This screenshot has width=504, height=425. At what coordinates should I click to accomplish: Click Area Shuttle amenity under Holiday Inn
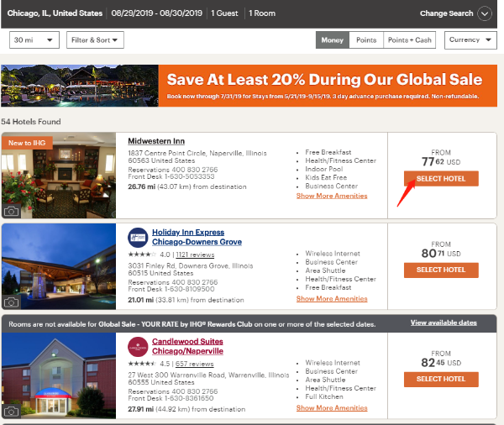[x=325, y=270]
